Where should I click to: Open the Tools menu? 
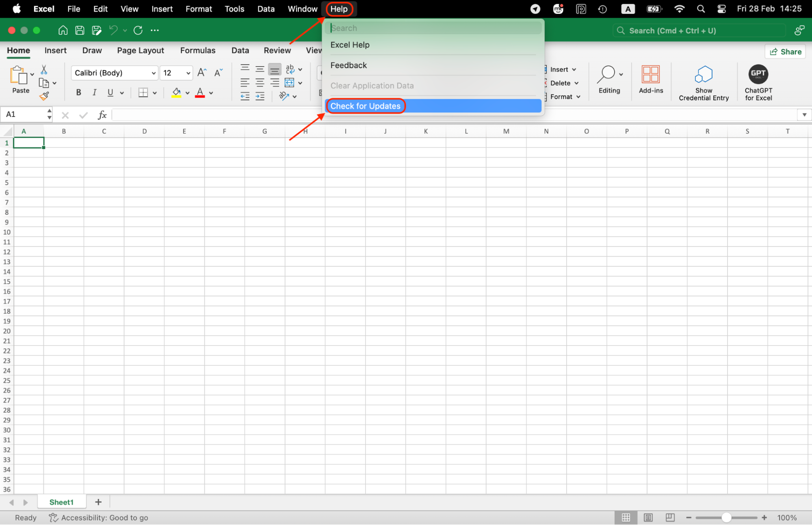(234, 9)
